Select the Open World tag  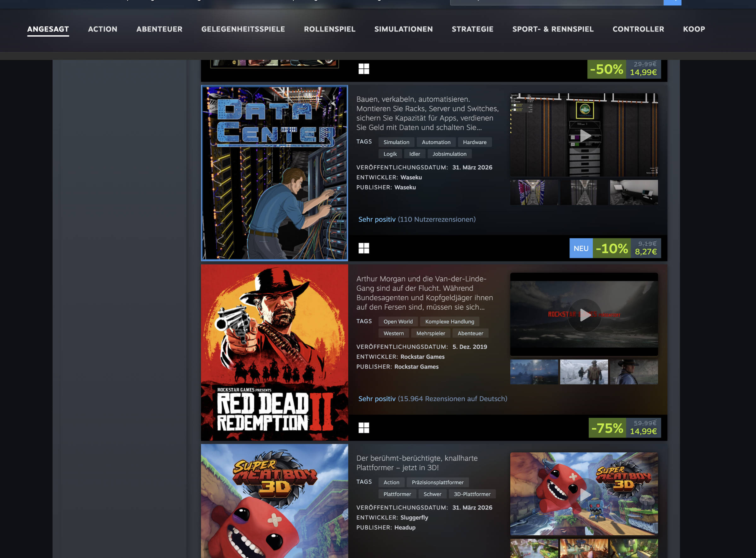pos(398,321)
